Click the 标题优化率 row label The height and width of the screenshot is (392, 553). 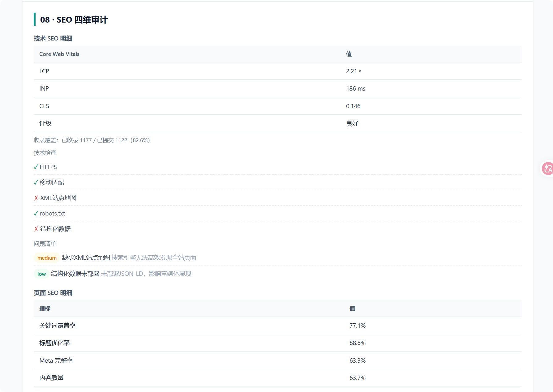pos(54,343)
